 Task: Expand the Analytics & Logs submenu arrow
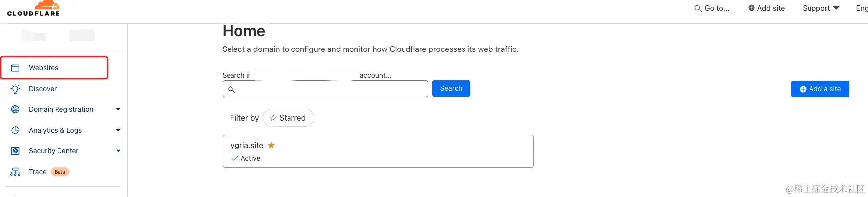pyautogui.click(x=118, y=130)
